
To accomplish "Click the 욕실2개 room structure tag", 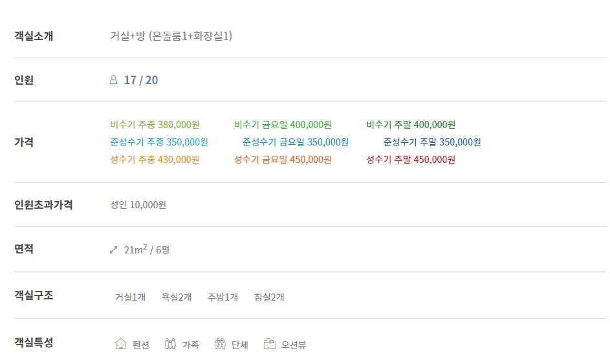I will [x=177, y=297].
